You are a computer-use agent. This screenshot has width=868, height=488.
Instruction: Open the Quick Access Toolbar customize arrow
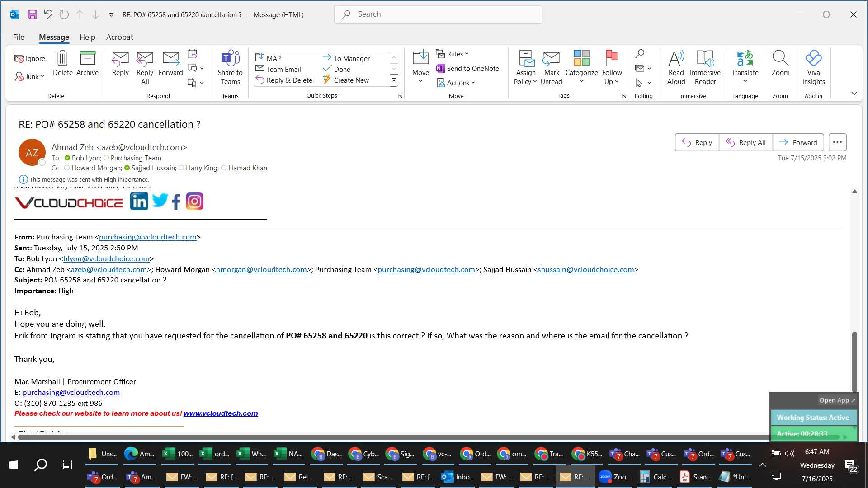[111, 15]
